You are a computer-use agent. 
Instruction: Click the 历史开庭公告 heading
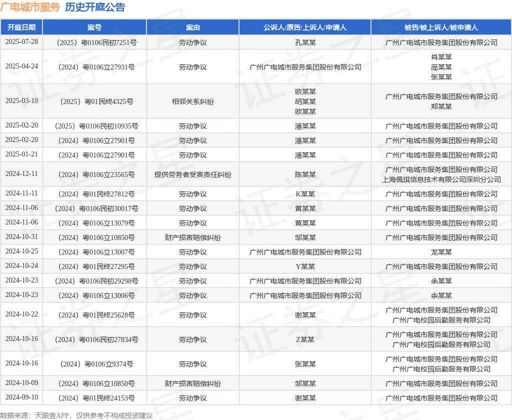click(x=95, y=7)
